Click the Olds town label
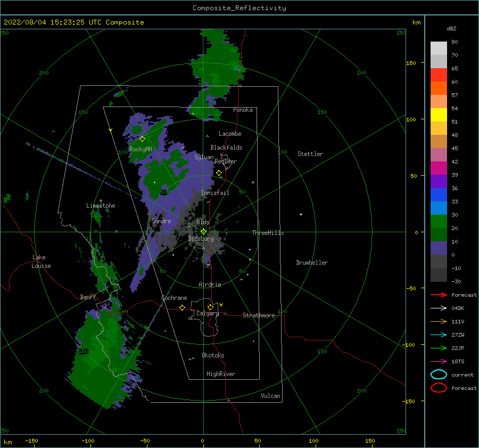The height and width of the screenshot is (448, 479). point(203,222)
